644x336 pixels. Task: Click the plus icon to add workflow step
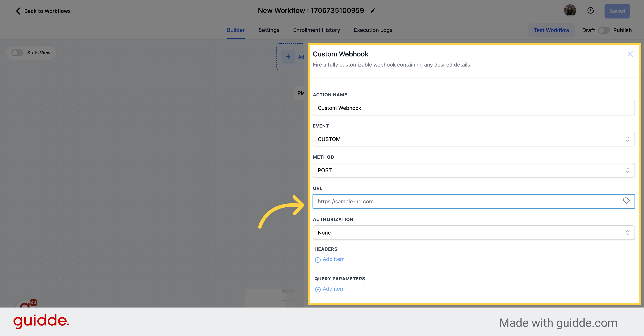pos(288,56)
